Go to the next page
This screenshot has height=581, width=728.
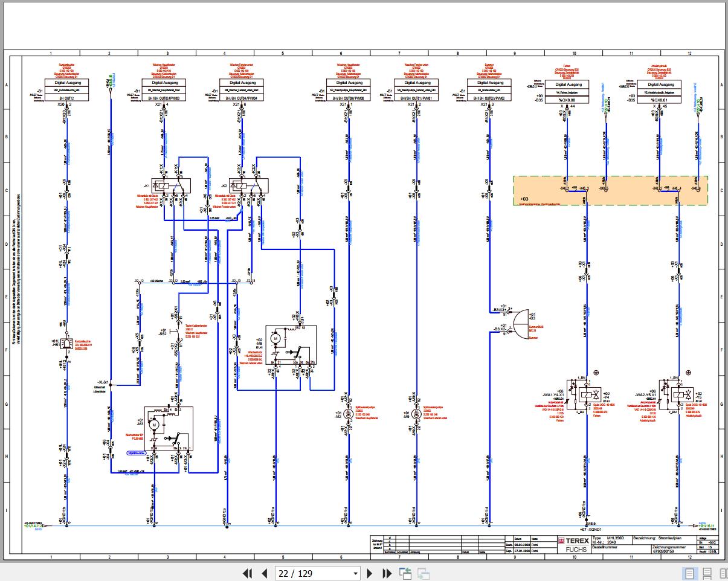[x=370, y=573]
